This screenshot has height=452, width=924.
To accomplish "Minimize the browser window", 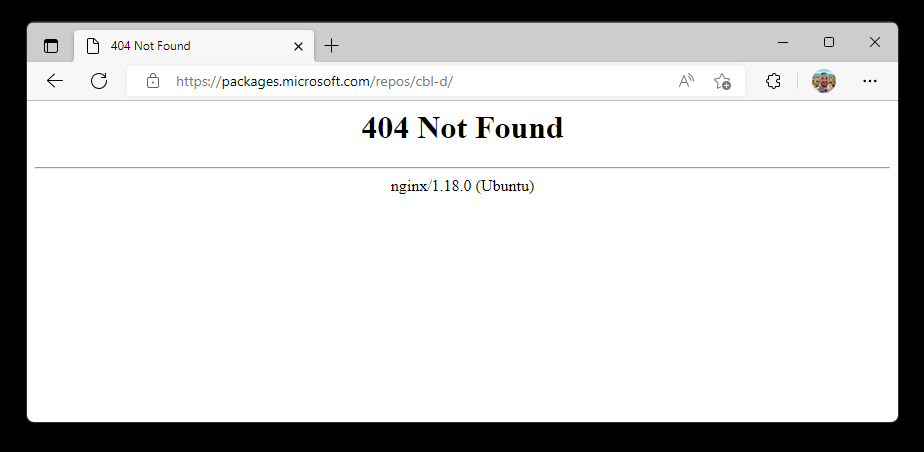I will pyautogui.click(x=783, y=42).
